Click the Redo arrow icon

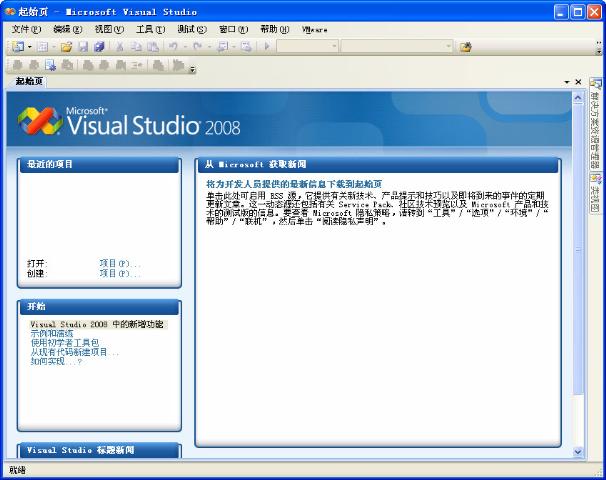coord(197,47)
